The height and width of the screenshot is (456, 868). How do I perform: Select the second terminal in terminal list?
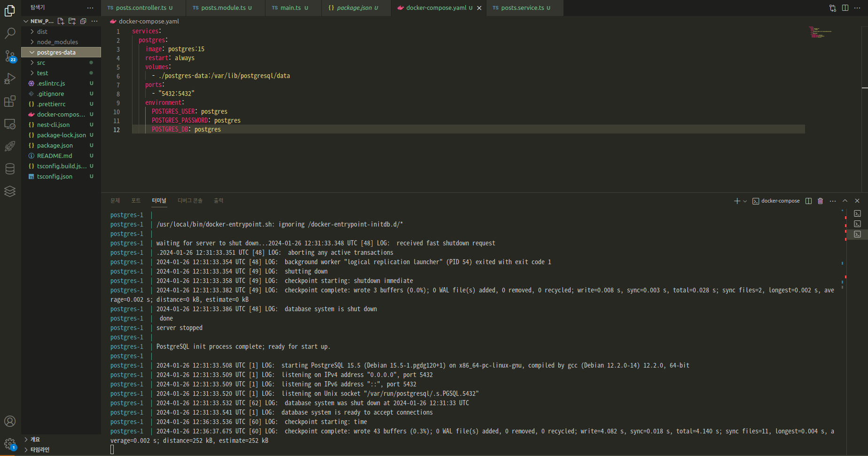pos(857,224)
